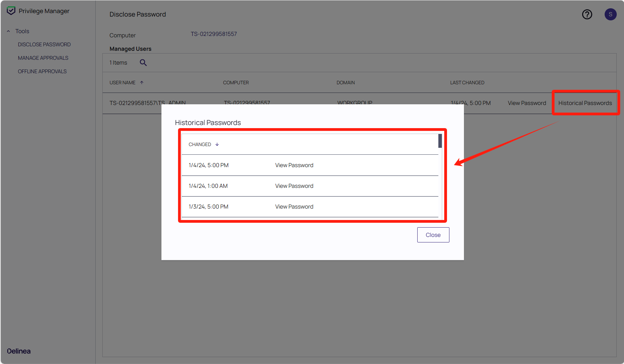
Task: Sort by Domain column header
Action: pyautogui.click(x=345, y=83)
